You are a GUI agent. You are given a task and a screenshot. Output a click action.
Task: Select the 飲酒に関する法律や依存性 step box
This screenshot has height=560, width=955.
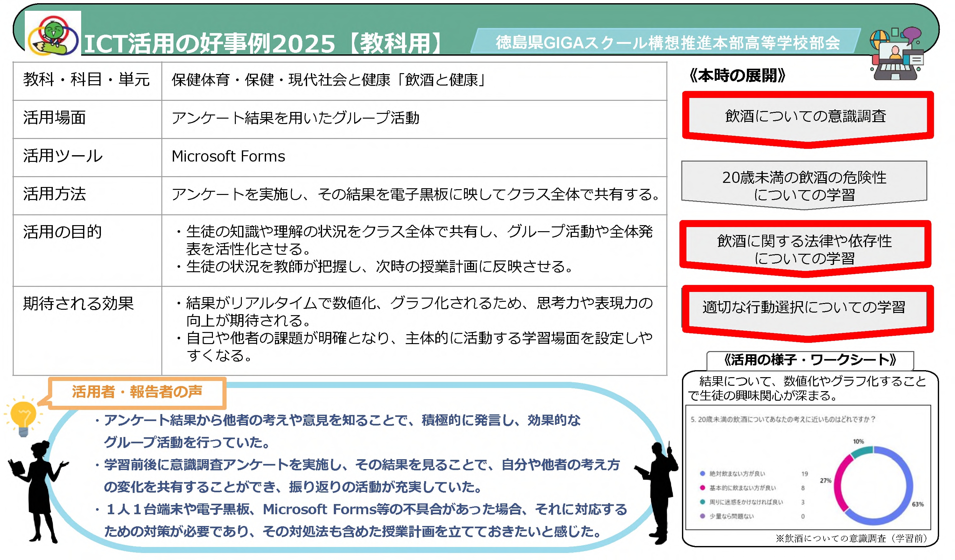click(804, 249)
